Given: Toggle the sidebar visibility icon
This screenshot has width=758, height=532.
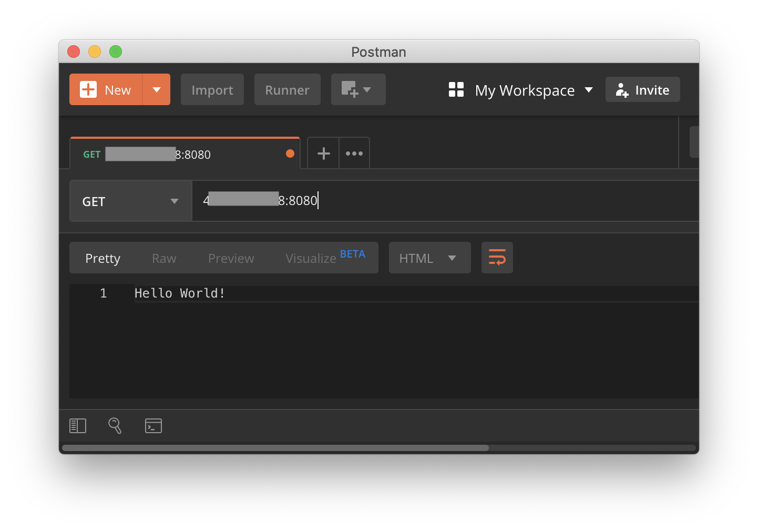Looking at the screenshot, I should (77, 426).
